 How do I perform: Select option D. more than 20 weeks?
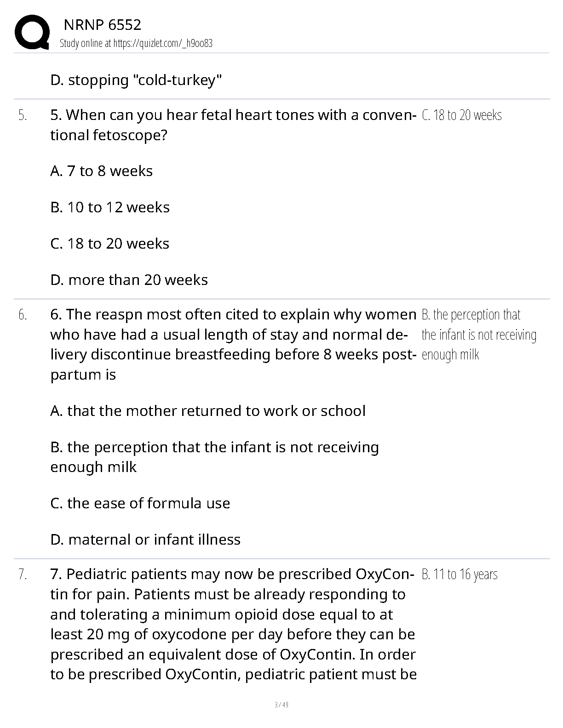coord(129,280)
